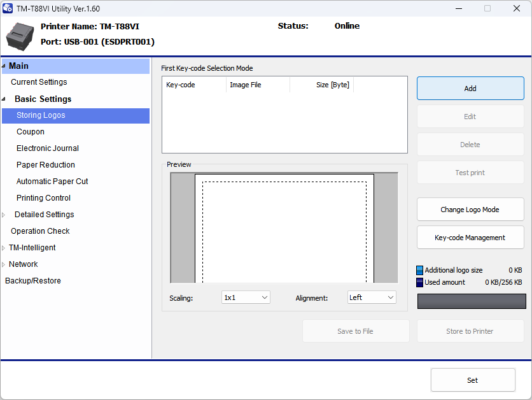532x400 pixels.
Task: Open the Alignment dropdown
Action: click(x=372, y=297)
